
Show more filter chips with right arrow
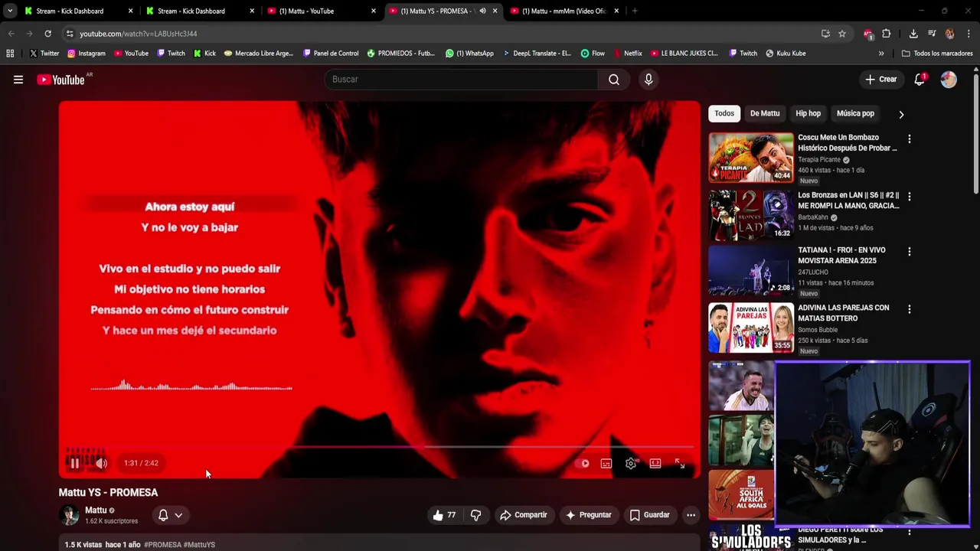(x=901, y=114)
